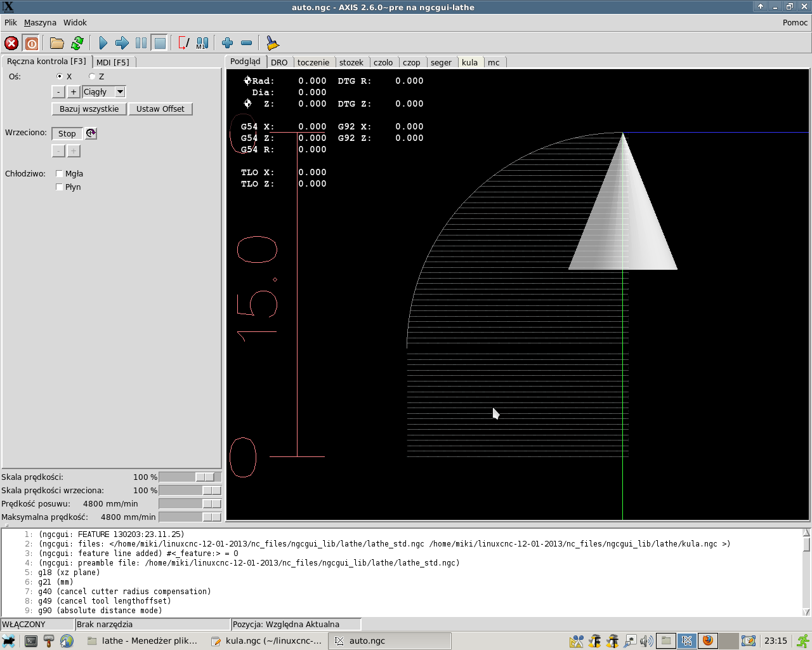Open the start menu mouse icon

9,641
